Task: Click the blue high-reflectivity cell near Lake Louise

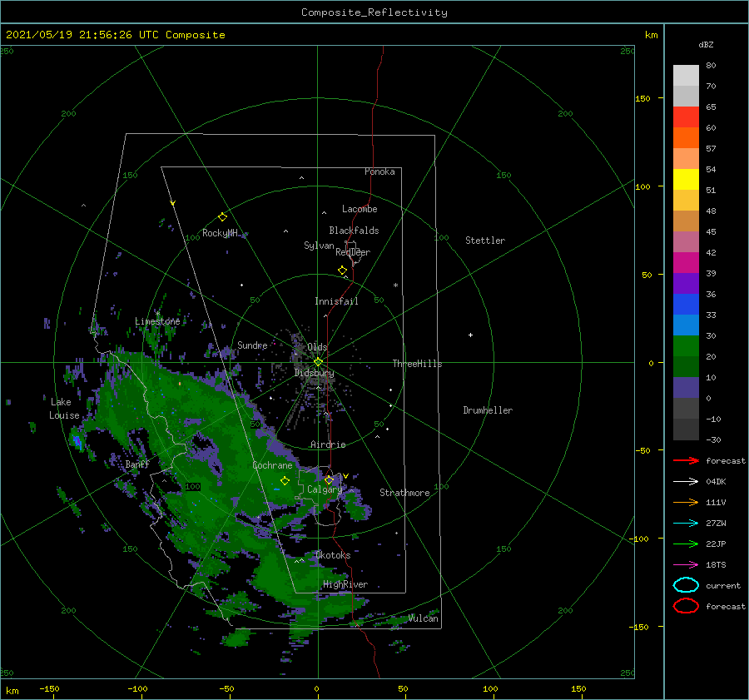Action: coord(77,443)
